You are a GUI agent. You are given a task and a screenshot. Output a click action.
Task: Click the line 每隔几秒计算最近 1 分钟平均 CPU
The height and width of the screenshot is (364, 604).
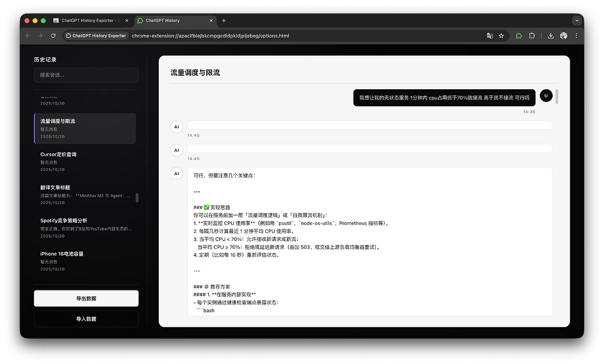click(245, 231)
